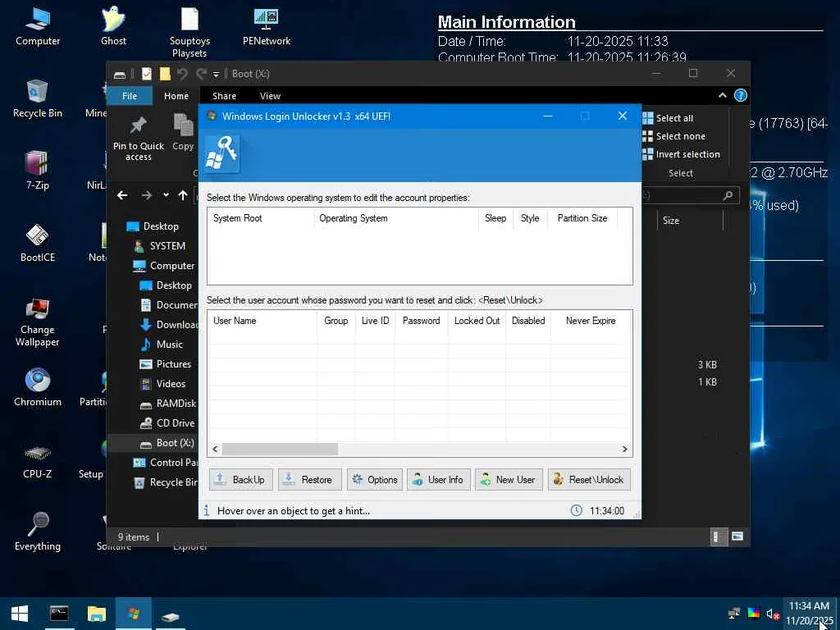
Task: Open the CPU-Z desktop icon
Action: tap(38, 461)
